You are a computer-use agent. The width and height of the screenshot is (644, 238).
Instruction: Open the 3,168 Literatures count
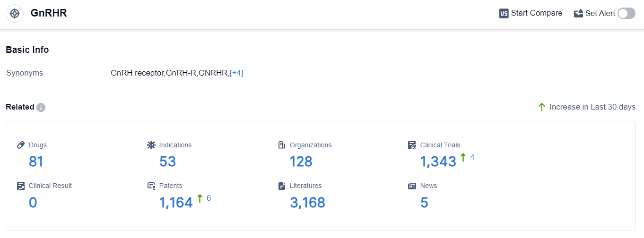coord(307,203)
